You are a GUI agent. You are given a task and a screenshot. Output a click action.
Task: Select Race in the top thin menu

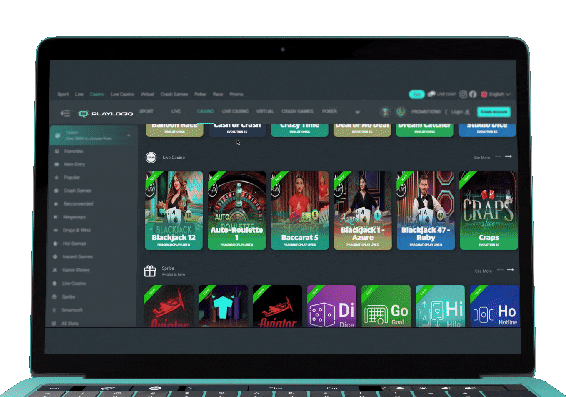point(218,94)
